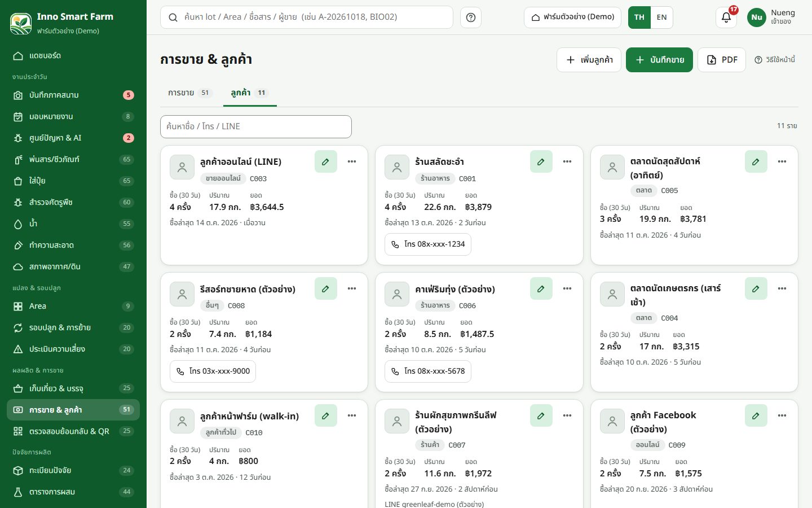Open more options for คาเฟ่ริมทุ่ง
Screen dimensions: 812x508
coord(567,288)
